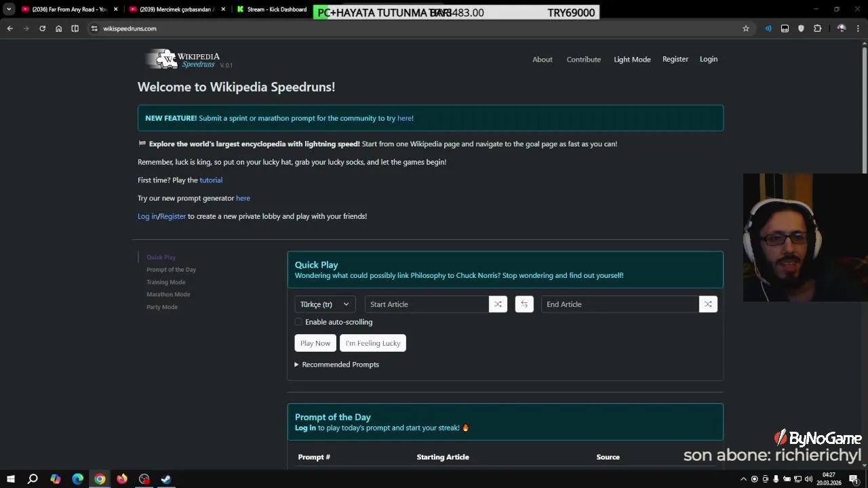Image resolution: width=868 pixels, height=488 pixels.
Task: Open the tutorial link
Action: (211, 180)
